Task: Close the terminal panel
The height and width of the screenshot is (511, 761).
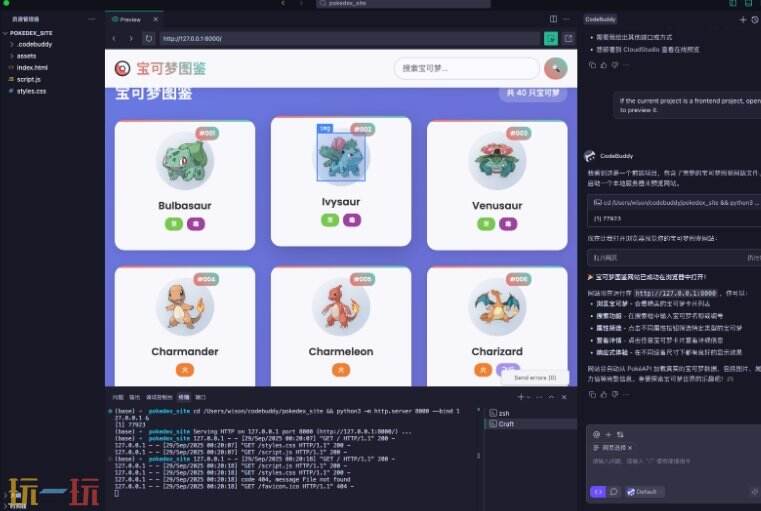Action: click(564, 397)
